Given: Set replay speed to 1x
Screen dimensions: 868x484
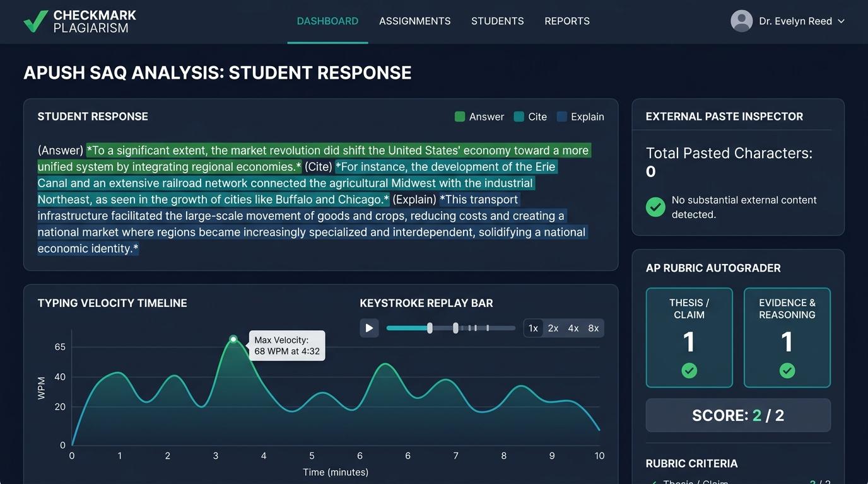Looking at the screenshot, I should pyautogui.click(x=533, y=328).
